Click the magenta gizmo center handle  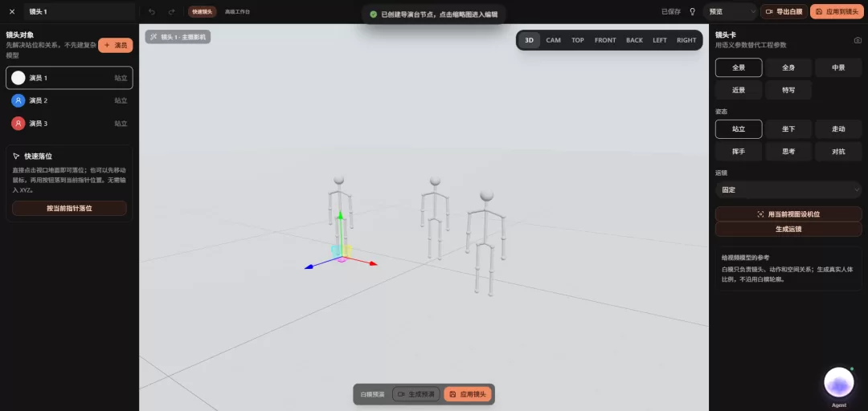(x=342, y=258)
